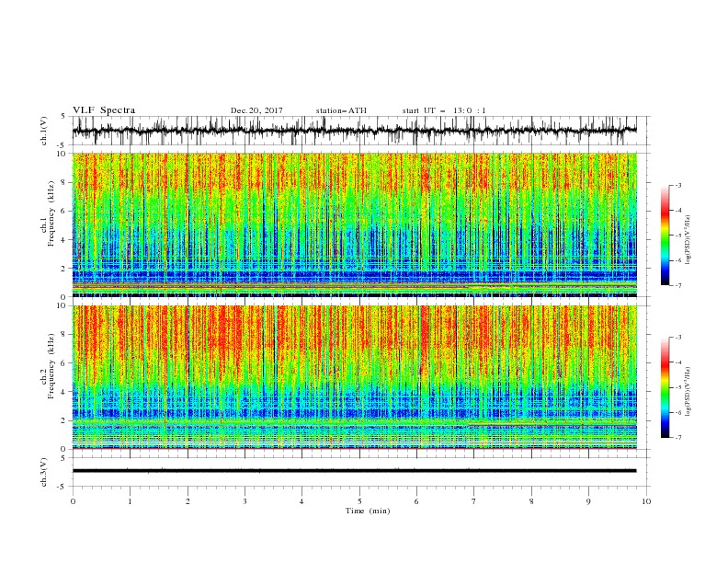Click the ch.3 voltage waveform trace

point(354,471)
